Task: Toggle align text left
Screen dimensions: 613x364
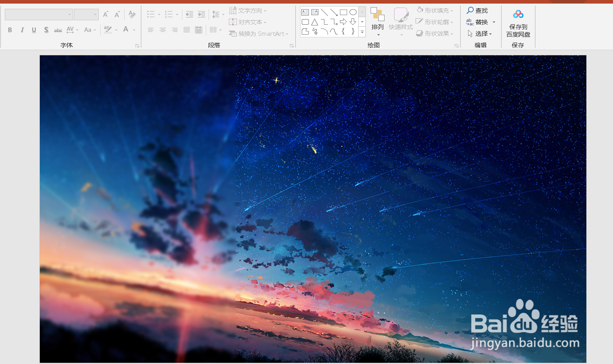Action: point(150,30)
